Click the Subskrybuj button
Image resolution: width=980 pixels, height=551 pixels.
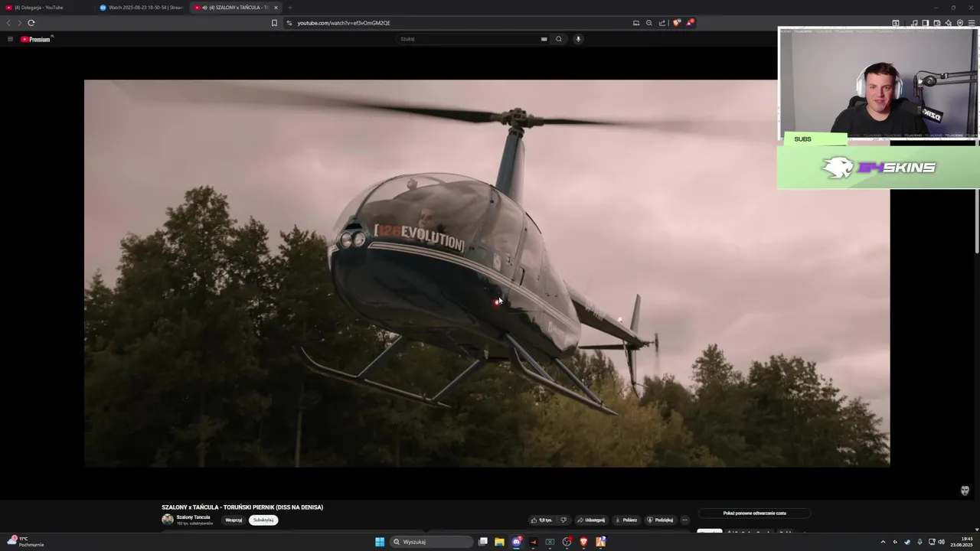pyautogui.click(x=263, y=520)
